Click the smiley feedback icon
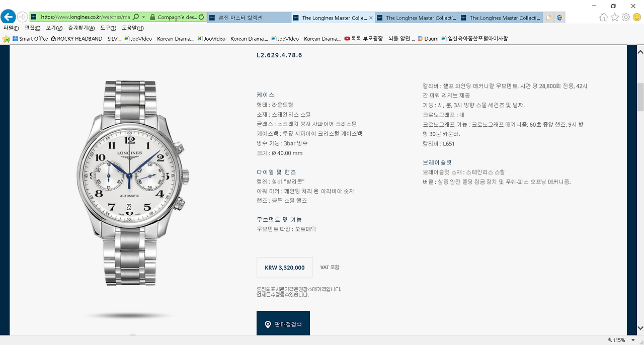 coord(637,17)
